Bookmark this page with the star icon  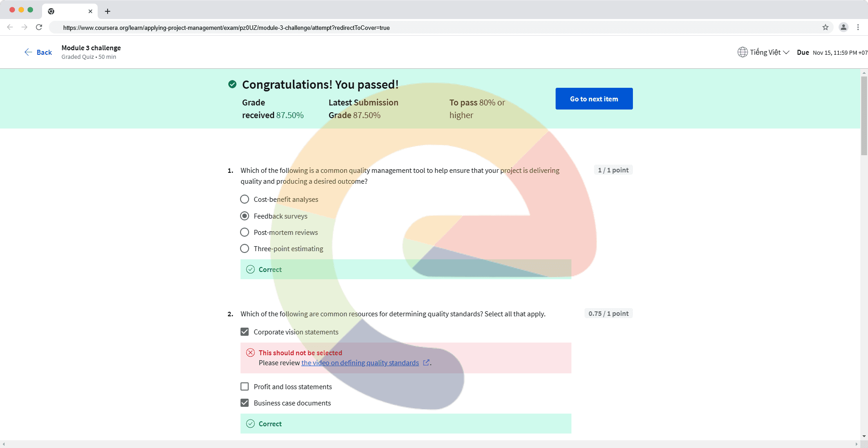(x=826, y=27)
